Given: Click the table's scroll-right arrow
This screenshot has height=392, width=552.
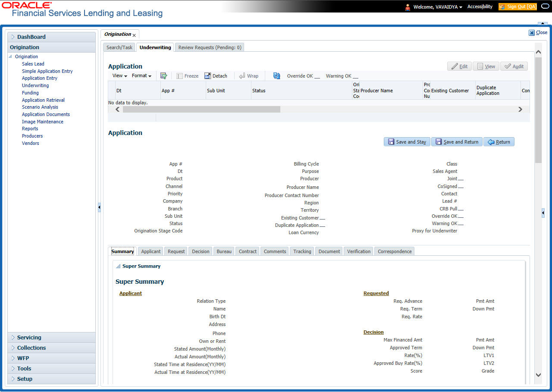Looking at the screenshot, I should tap(520, 110).
